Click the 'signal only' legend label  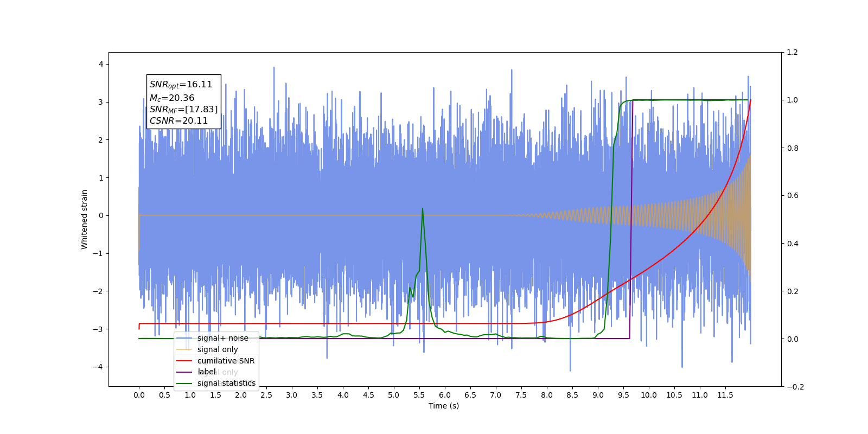point(218,349)
